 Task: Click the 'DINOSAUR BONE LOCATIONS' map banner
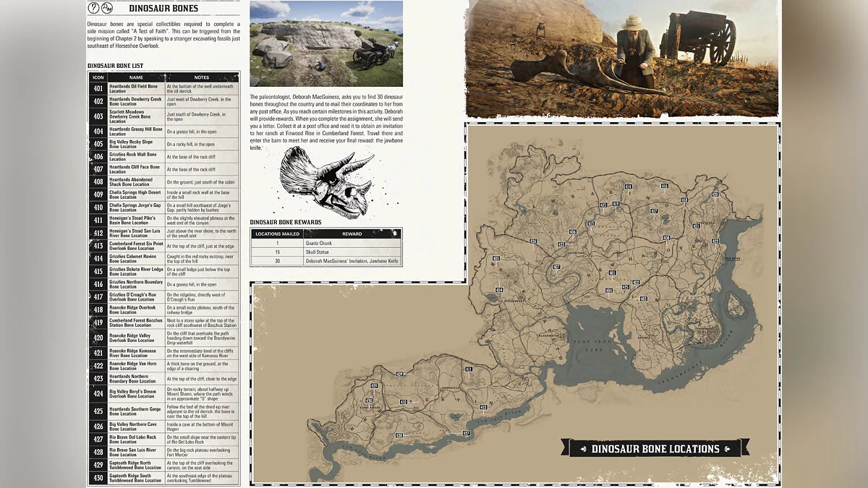[x=655, y=448]
